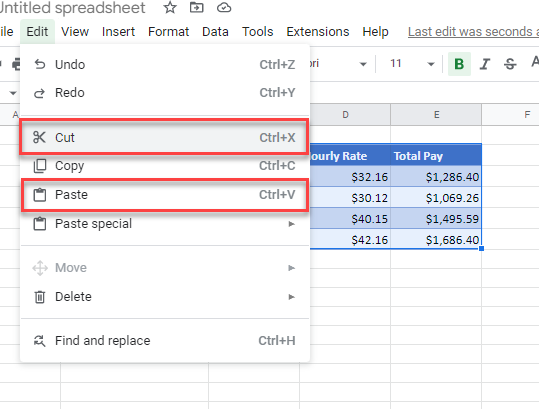Click Undo in the Edit menu
The image size is (539, 409).
[x=165, y=65]
